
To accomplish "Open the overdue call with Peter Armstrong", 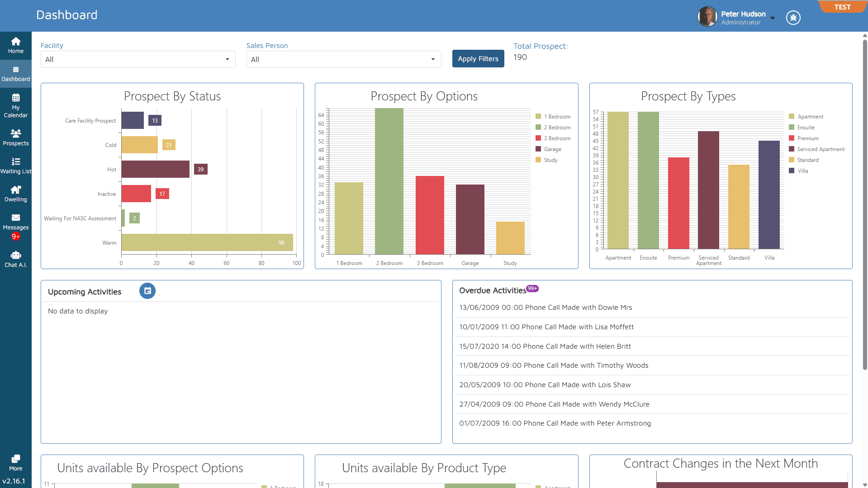I will 652,423.
